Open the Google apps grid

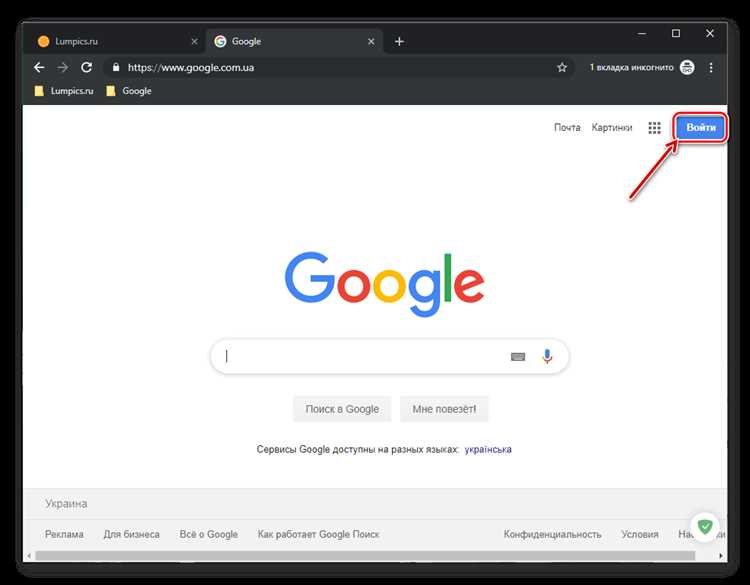(654, 128)
